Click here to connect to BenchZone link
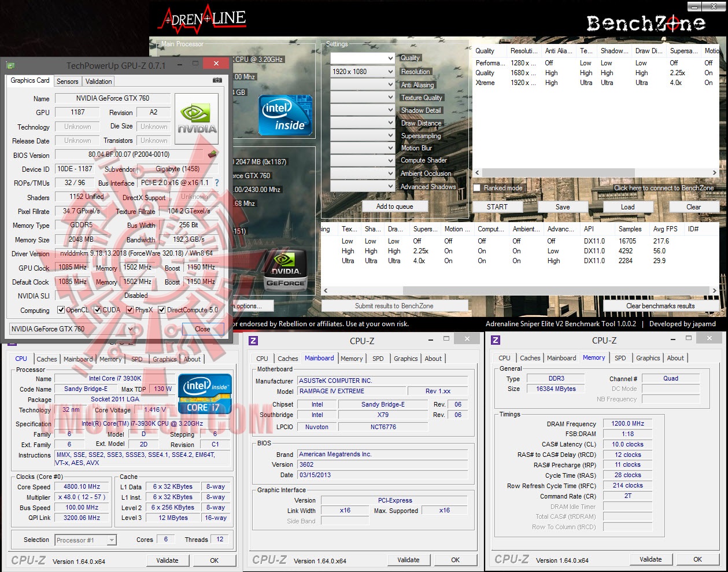 (664, 188)
